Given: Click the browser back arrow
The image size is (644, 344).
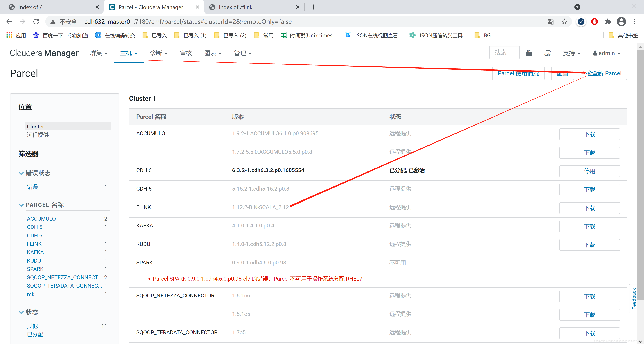Looking at the screenshot, I should [x=9, y=22].
